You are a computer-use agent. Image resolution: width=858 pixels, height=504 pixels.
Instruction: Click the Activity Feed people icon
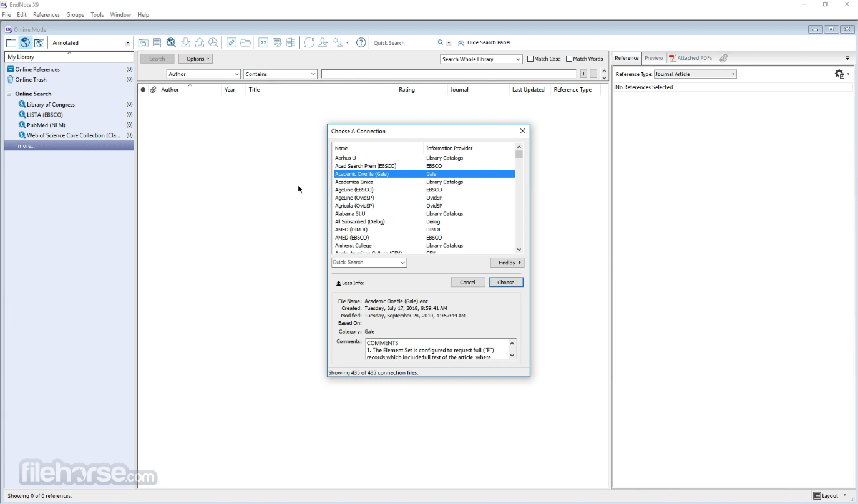[338, 43]
